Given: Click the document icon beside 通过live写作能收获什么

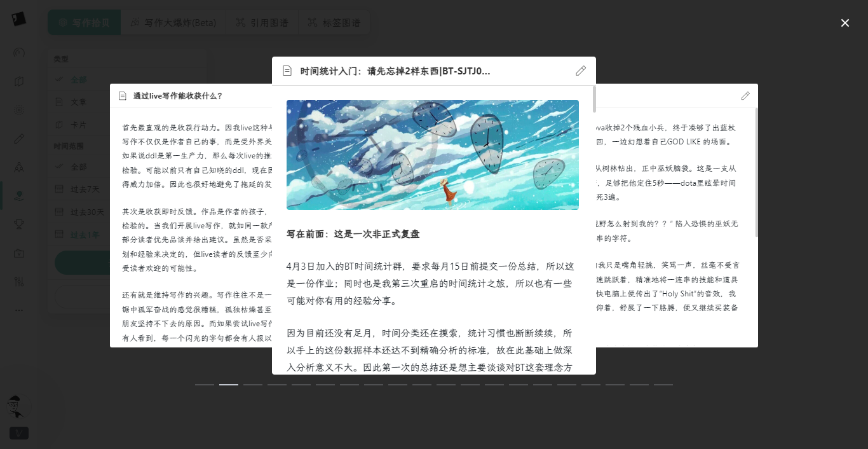Looking at the screenshot, I should click(x=123, y=96).
